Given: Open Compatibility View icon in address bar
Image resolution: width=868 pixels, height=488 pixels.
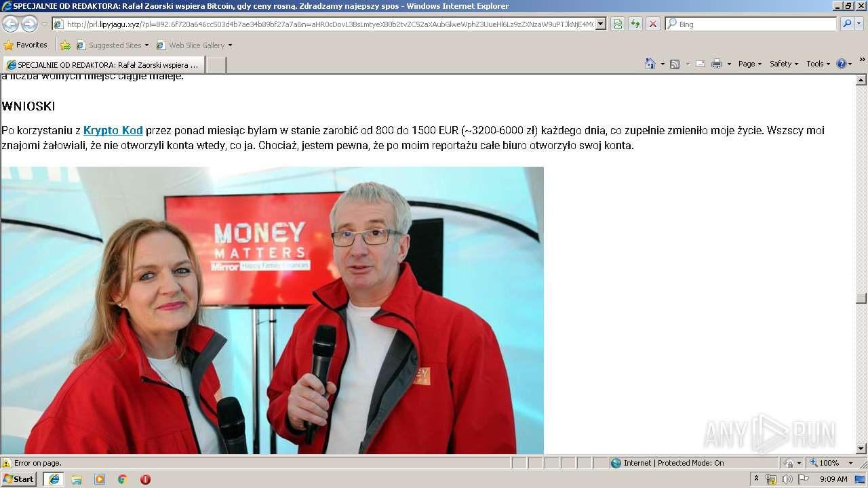Looking at the screenshot, I should 618,24.
